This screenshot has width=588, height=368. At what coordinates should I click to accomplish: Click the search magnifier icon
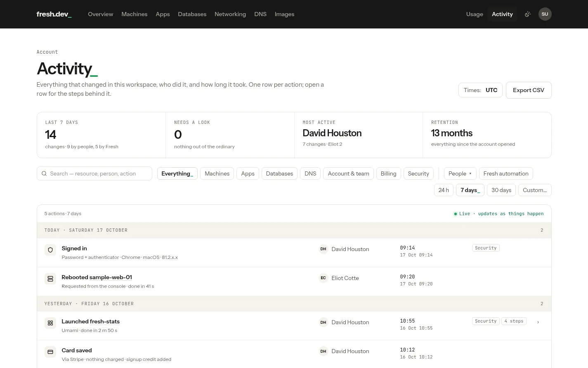tap(44, 173)
